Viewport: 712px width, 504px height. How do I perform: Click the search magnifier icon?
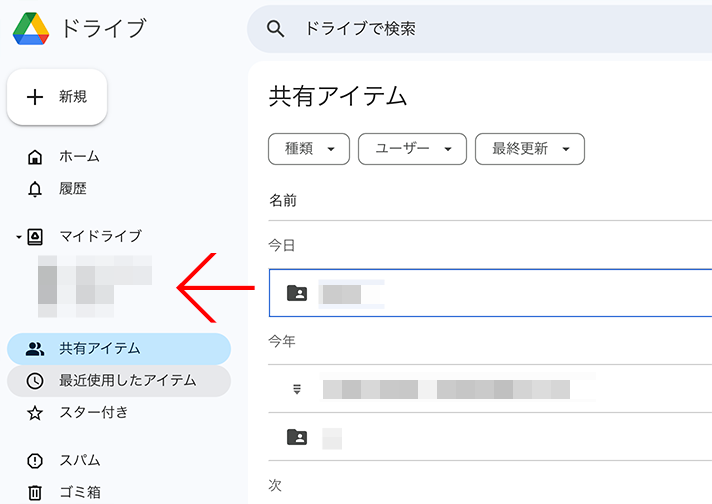(x=276, y=29)
